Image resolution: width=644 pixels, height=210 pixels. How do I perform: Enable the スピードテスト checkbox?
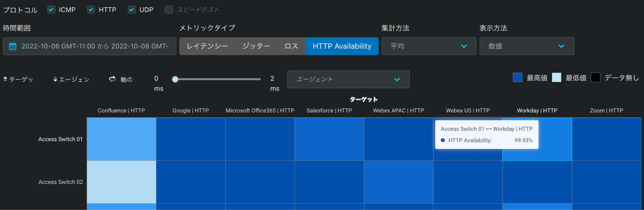[169, 10]
